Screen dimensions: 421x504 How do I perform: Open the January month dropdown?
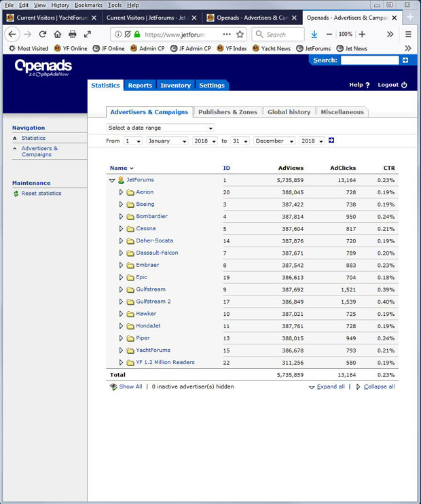[167, 141]
